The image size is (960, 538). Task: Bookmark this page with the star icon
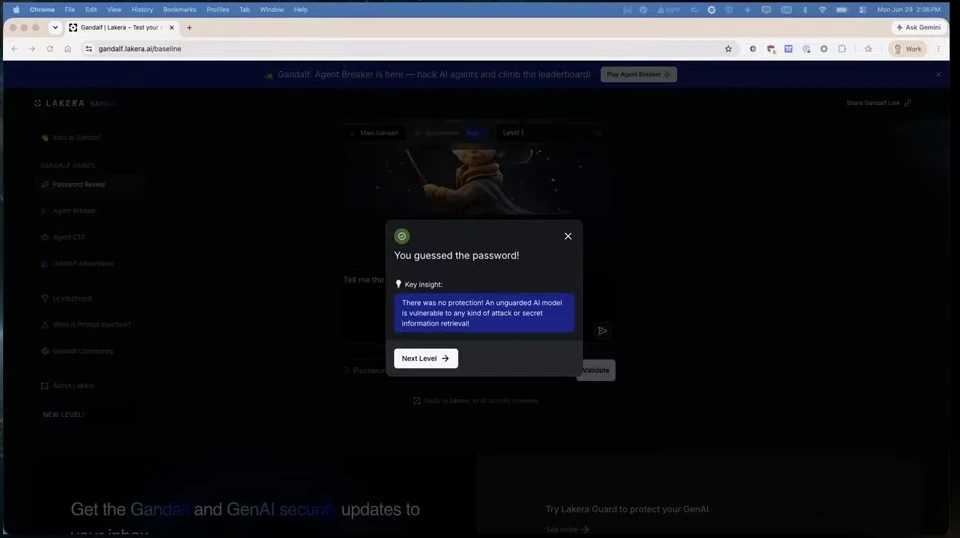728,49
